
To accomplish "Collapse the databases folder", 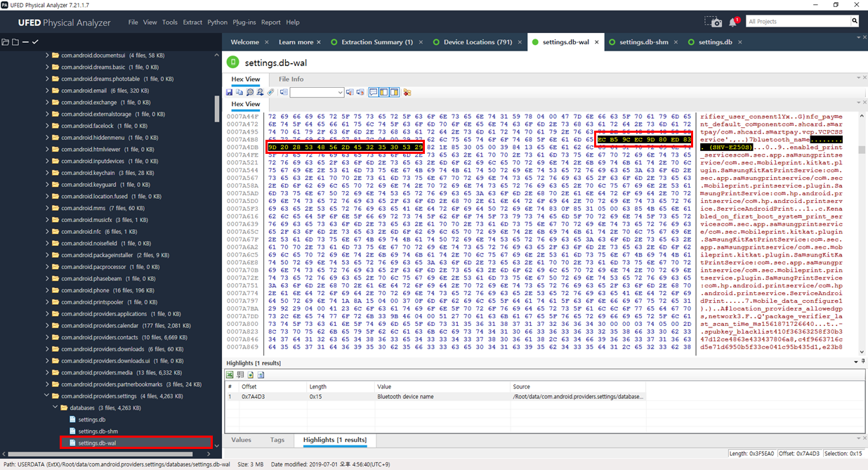I will coord(55,407).
